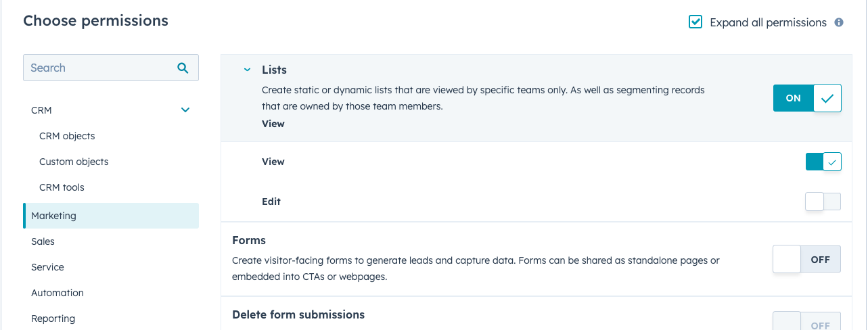This screenshot has height=330, width=868.
Task: Switch to the Service category
Action: [47, 267]
